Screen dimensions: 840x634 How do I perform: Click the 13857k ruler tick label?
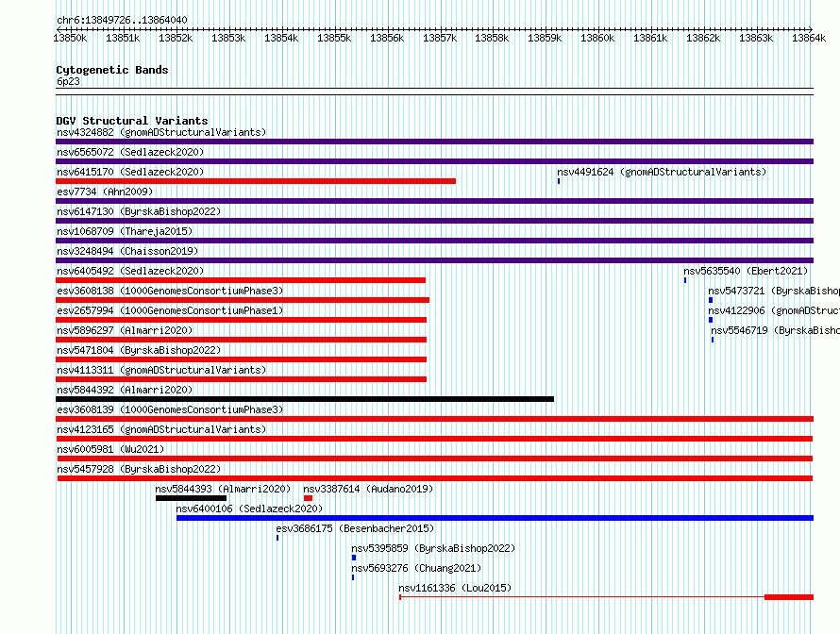coord(440,38)
